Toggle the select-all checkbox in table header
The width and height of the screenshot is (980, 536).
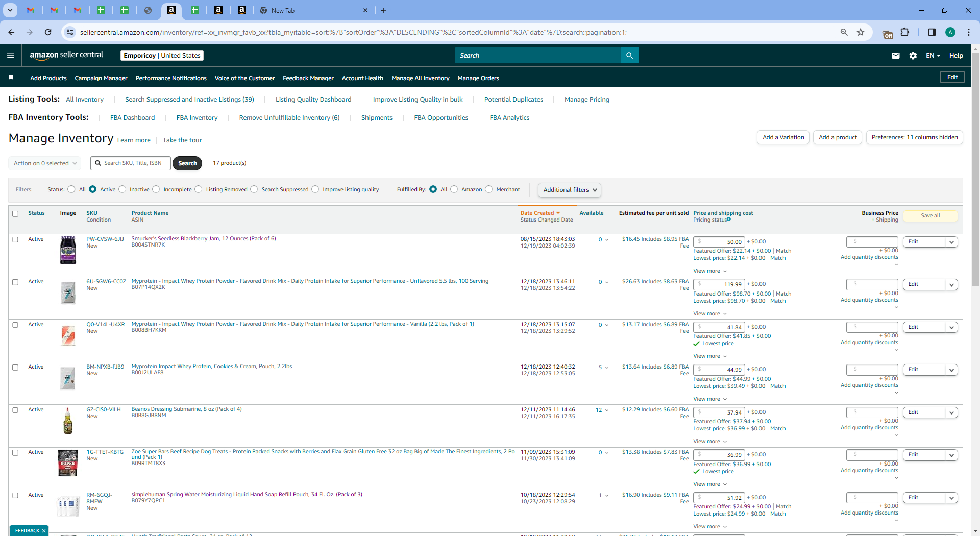tap(15, 214)
